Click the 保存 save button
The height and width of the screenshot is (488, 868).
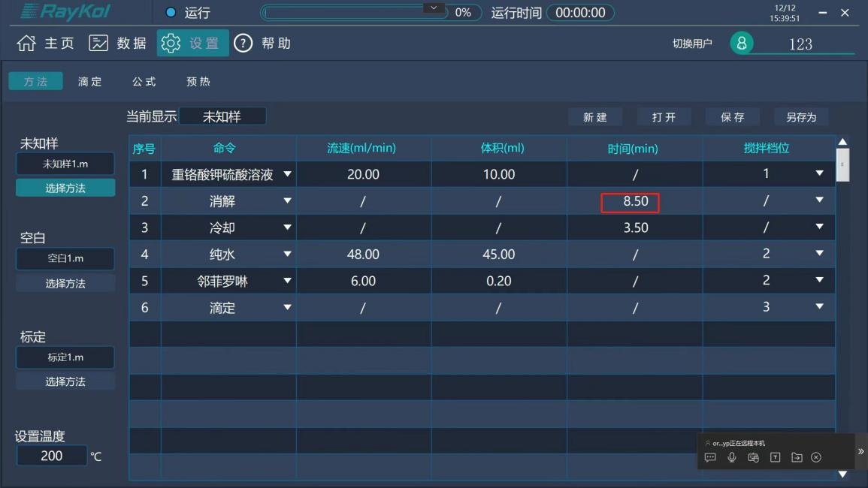pos(732,116)
